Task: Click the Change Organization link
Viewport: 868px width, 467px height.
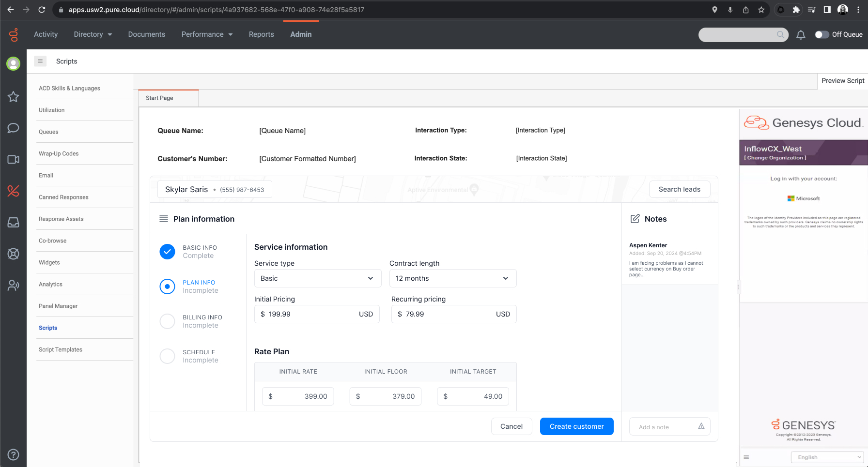Action: (775, 158)
